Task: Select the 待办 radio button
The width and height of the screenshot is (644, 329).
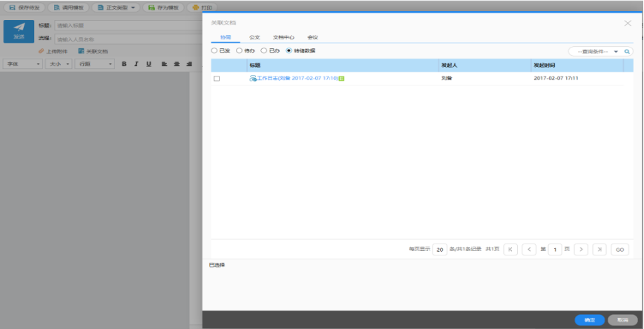Action: [239, 51]
